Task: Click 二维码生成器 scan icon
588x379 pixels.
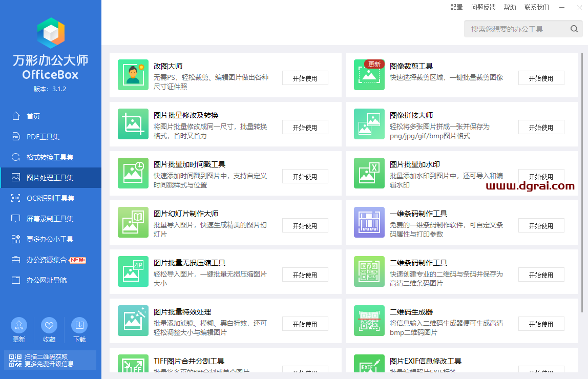Action: click(369, 321)
